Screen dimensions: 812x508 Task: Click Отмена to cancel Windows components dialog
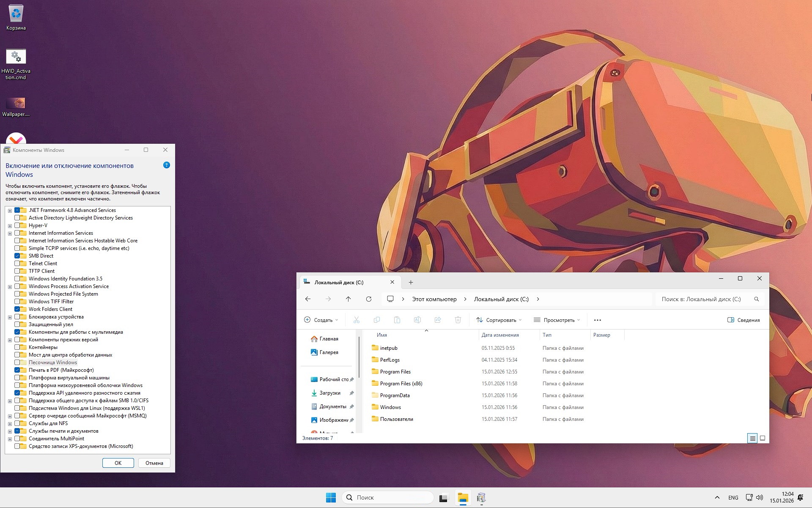click(154, 463)
